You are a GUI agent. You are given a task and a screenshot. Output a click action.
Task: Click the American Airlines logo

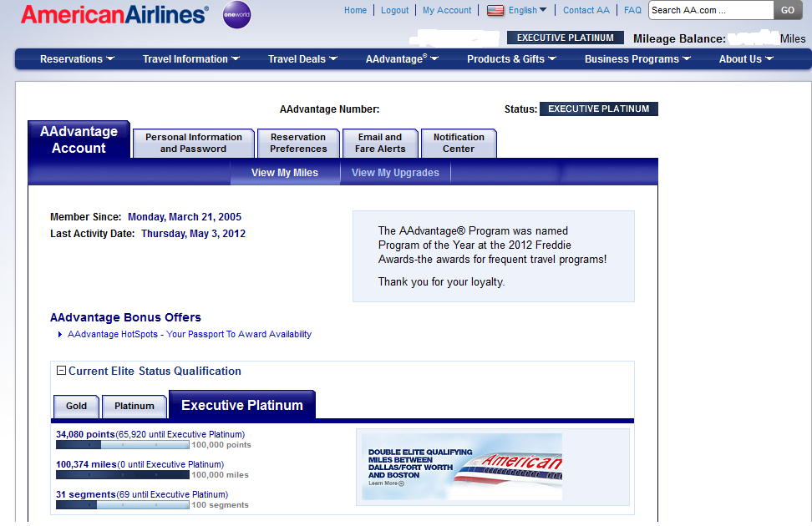(114, 13)
